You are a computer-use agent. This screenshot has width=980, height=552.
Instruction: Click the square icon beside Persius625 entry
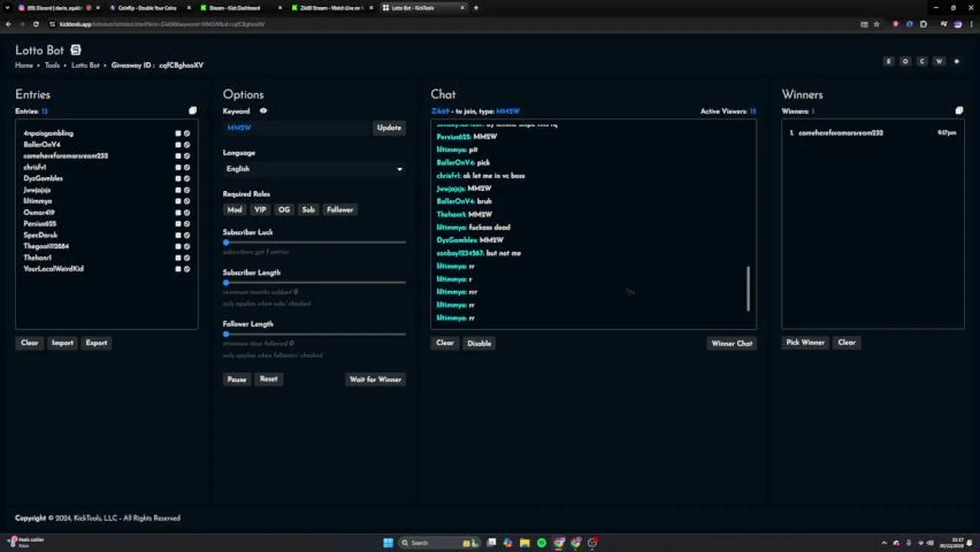pos(178,224)
